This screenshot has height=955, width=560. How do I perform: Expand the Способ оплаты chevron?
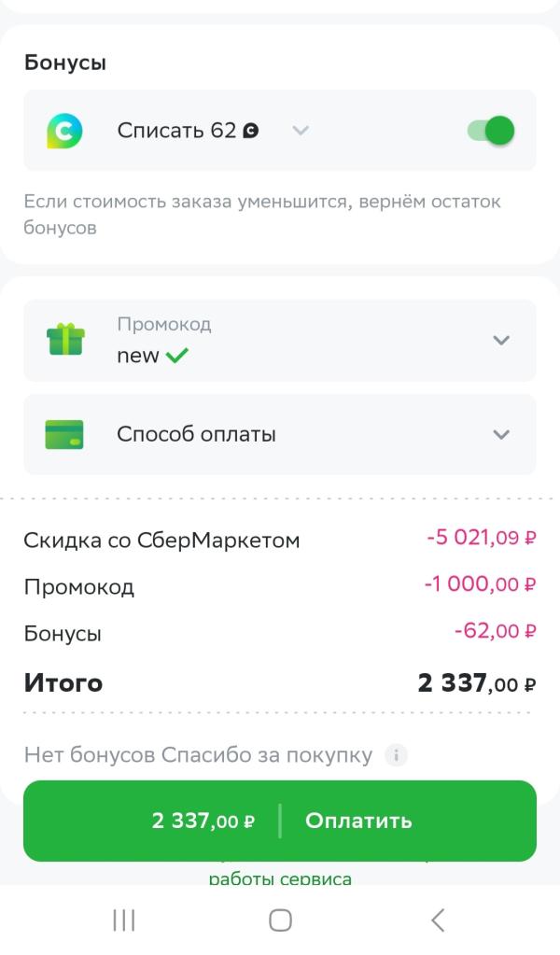[501, 434]
